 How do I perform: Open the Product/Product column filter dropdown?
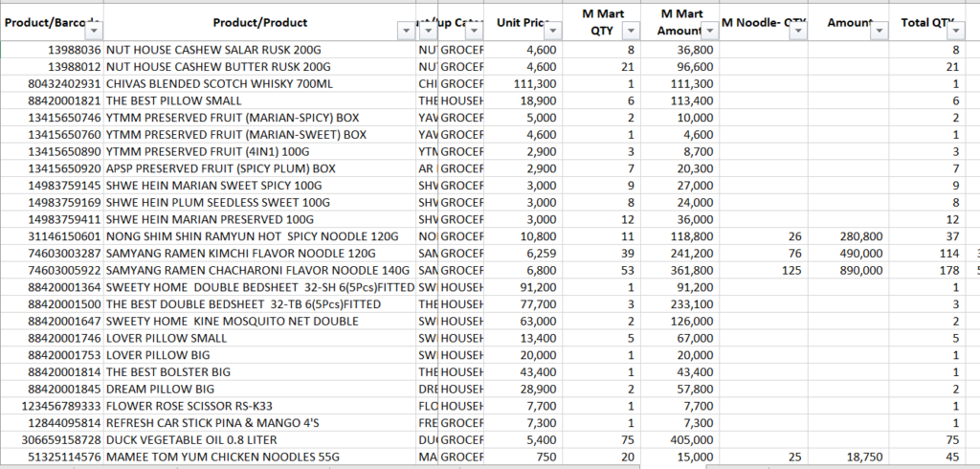tap(406, 31)
